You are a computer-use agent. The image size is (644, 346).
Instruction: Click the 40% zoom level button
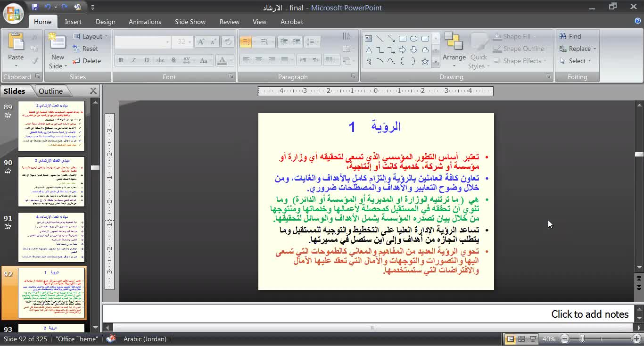549,339
